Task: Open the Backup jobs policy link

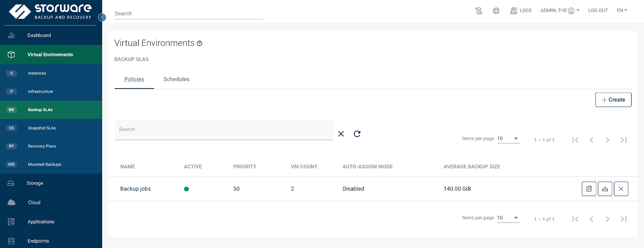Action: point(136,189)
